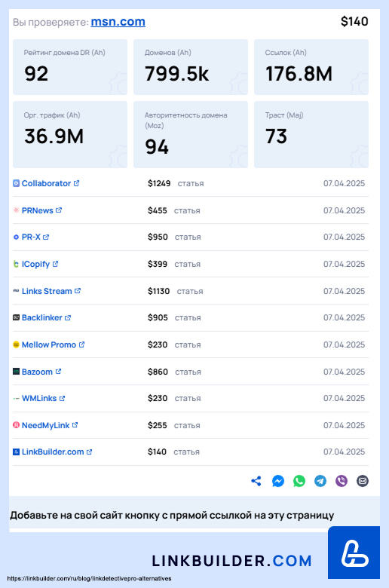Click the $905 Backlinker price
Viewport: 389px width, 588px height.
(158, 317)
